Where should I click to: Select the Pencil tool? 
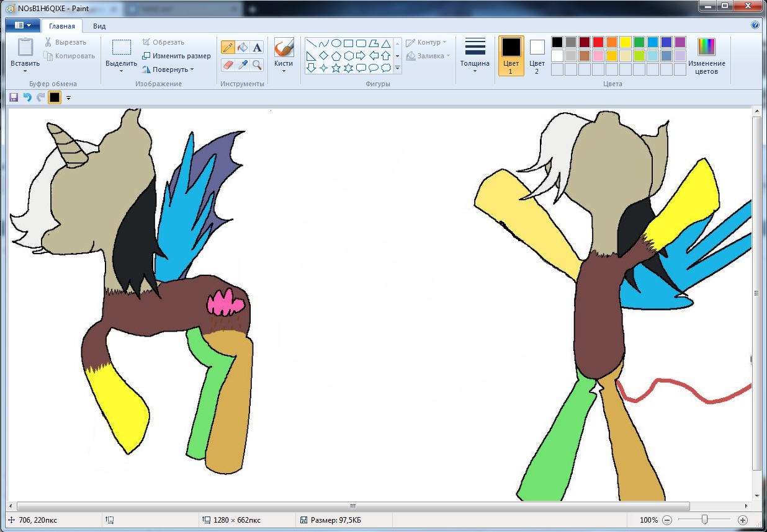pyautogui.click(x=228, y=48)
